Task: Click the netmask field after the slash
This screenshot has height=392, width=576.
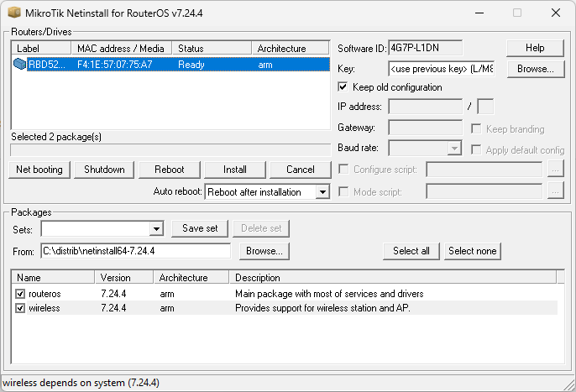Action: (x=485, y=107)
